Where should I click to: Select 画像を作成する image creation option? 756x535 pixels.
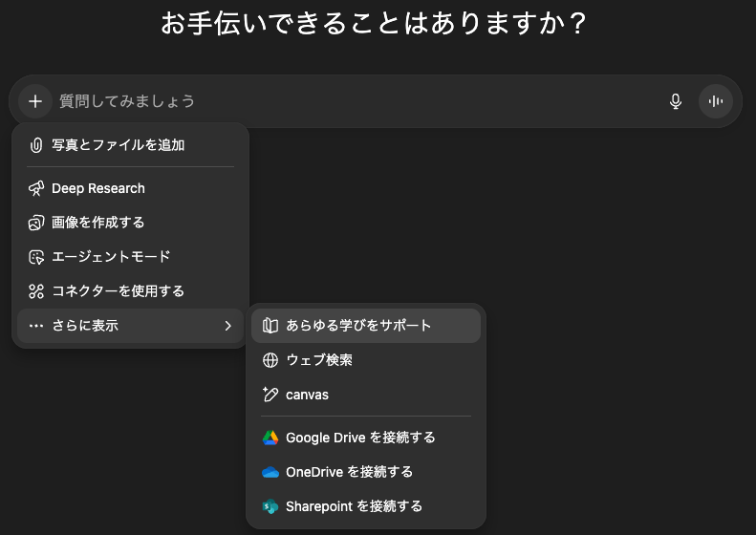[97, 223]
